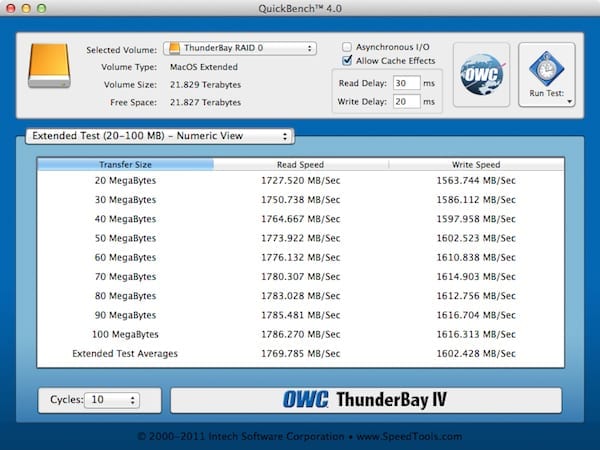This screenshot has height=450, width=600.
Task: Click the Write Delay input field
Action: (x=406, y=102)
